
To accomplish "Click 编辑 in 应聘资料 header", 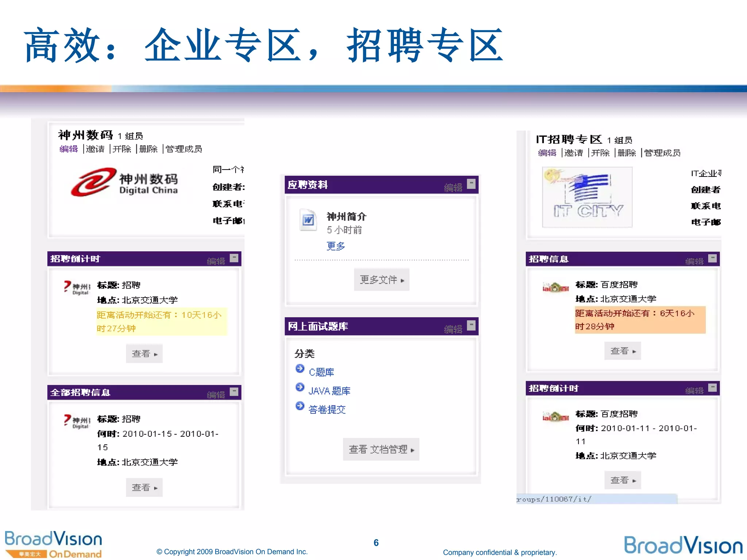I will [453, 187].
